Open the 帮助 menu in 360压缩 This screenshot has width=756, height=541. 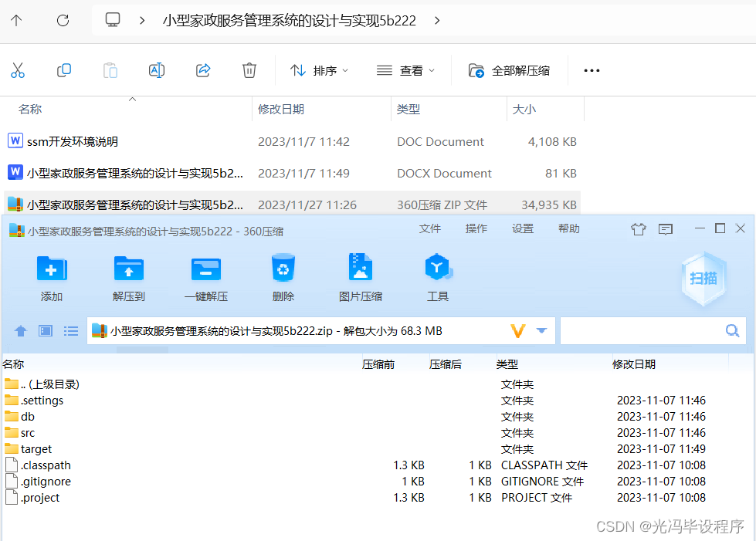[x=568, y=228]
